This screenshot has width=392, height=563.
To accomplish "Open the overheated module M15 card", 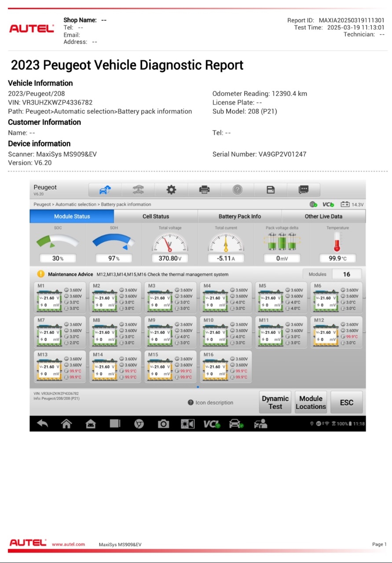I will [x=170, y=366].
